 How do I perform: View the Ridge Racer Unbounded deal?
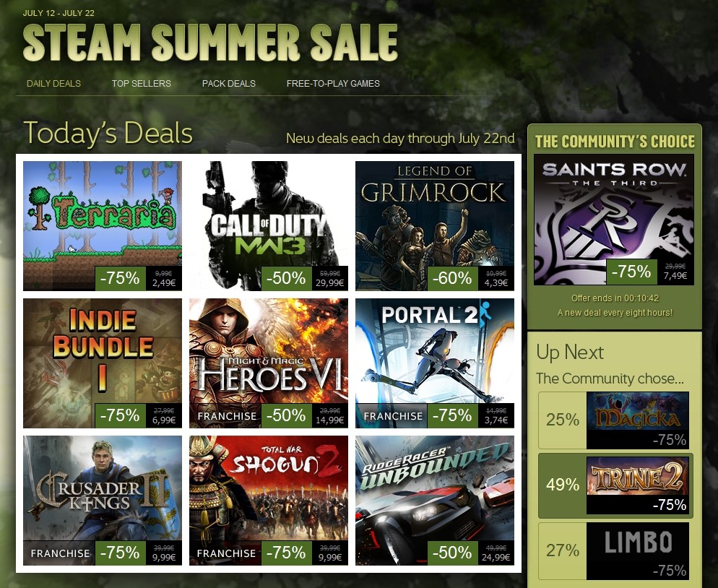pyautogui.click(x=435, y=501)
